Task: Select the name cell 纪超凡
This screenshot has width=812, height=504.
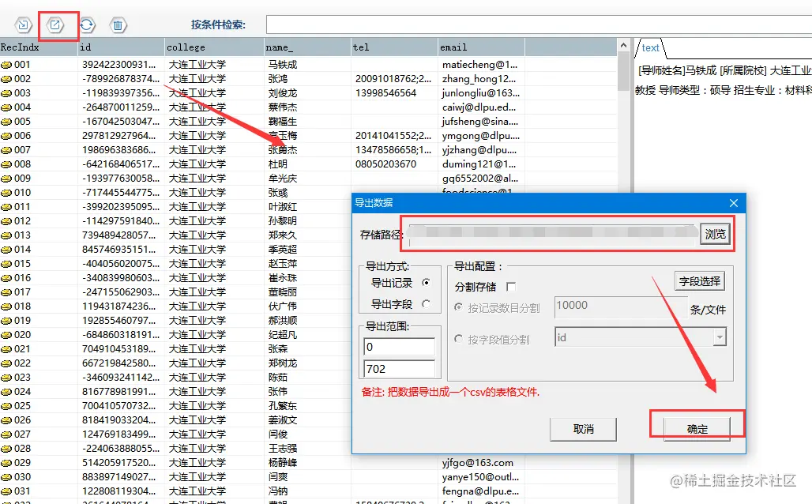Action: [283, 335]
